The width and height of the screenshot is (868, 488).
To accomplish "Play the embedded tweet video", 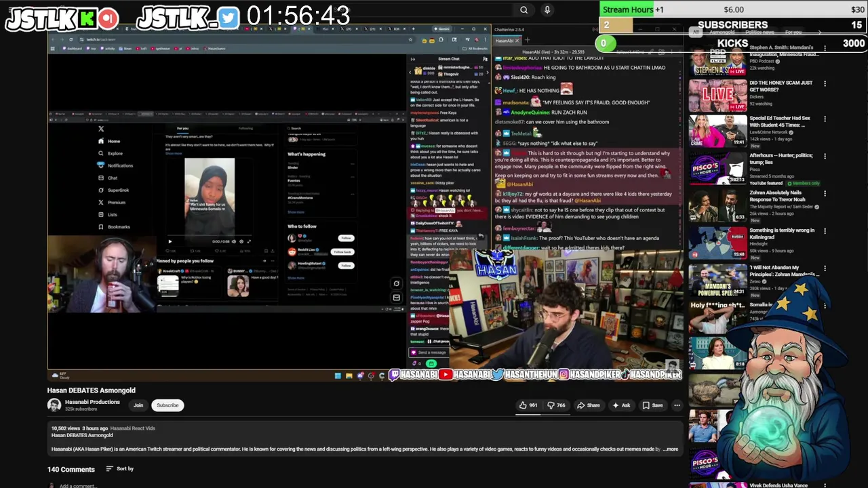I will [x=170, y=241].
